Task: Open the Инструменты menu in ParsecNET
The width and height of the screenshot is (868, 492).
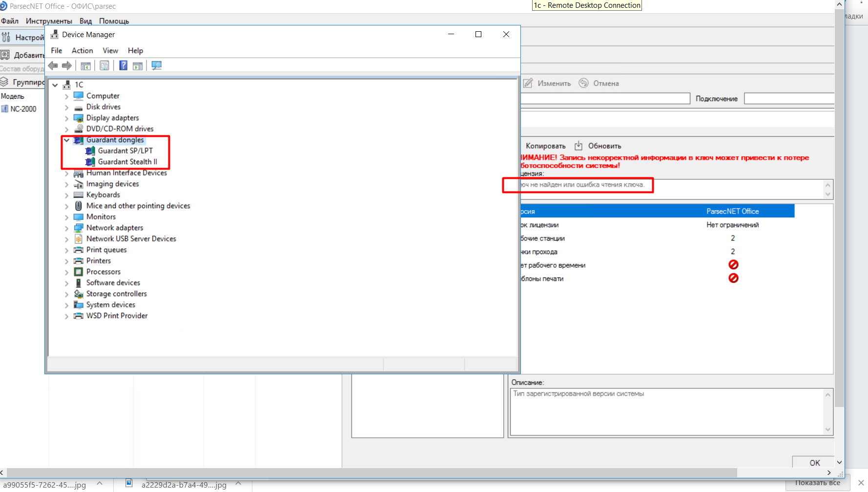Action: tap(49, 21)
